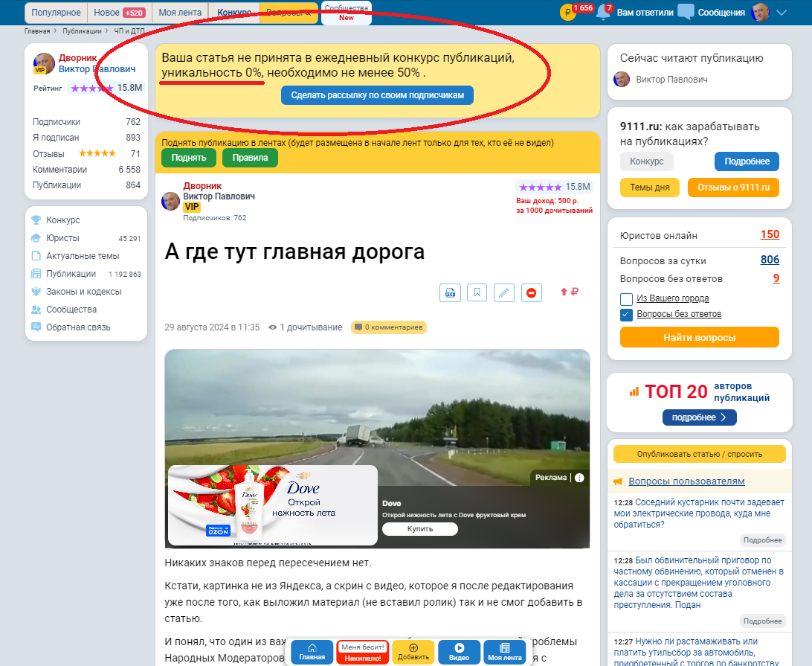The height and width of the screenshot is (666, 812).
Task: Switch to the Популярное tab
Action: [57, 13]
